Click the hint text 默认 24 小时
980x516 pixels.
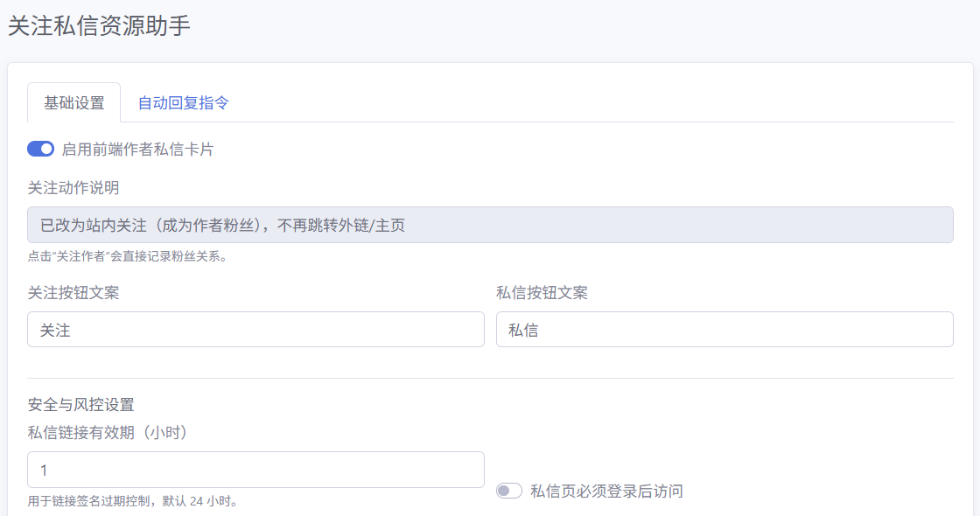tap(133, 501)
